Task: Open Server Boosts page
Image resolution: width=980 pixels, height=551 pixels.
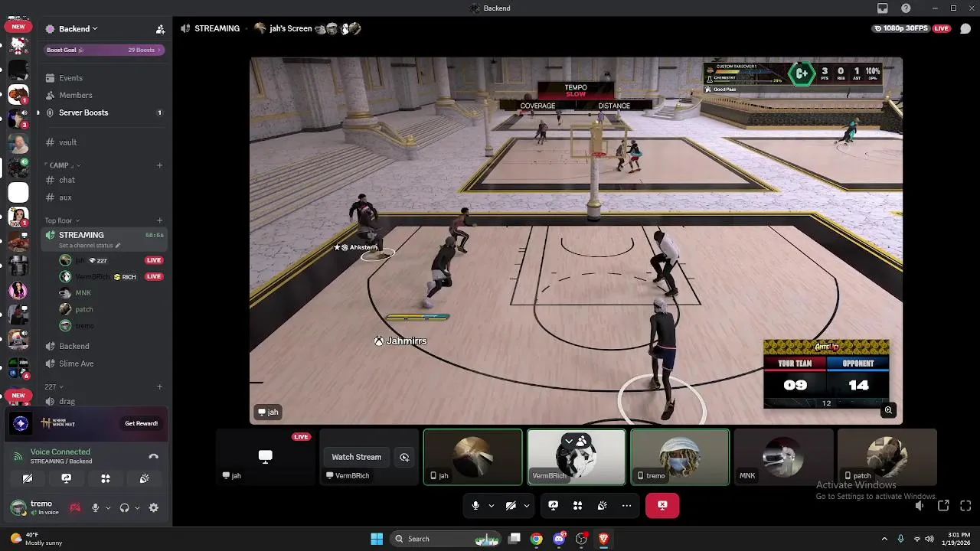Action: [103, 112]
